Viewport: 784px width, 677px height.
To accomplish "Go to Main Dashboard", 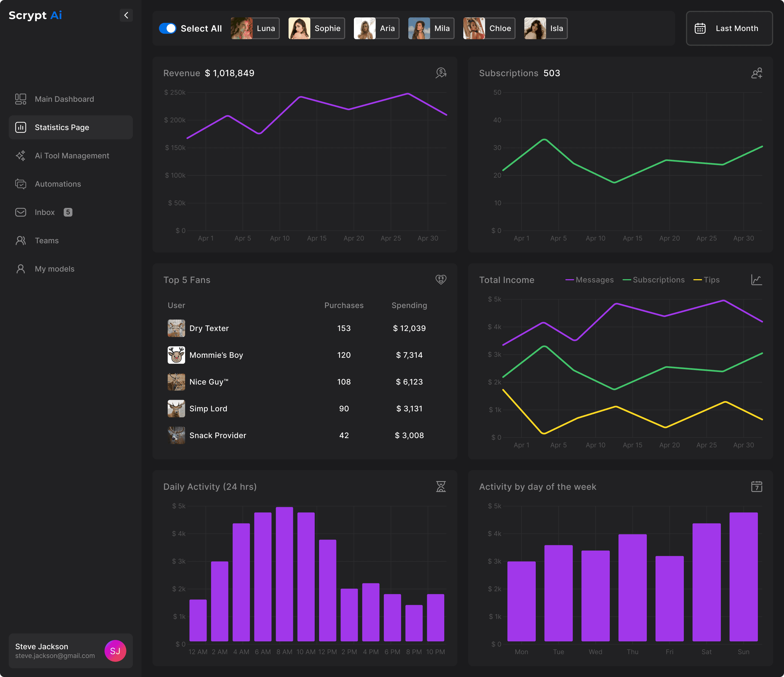I will [64, 99].
